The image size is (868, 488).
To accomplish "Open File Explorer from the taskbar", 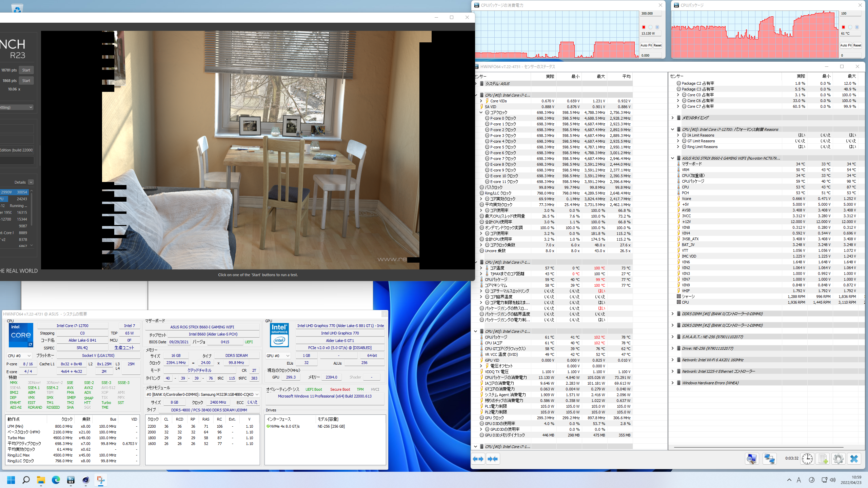I will point(41,480).
